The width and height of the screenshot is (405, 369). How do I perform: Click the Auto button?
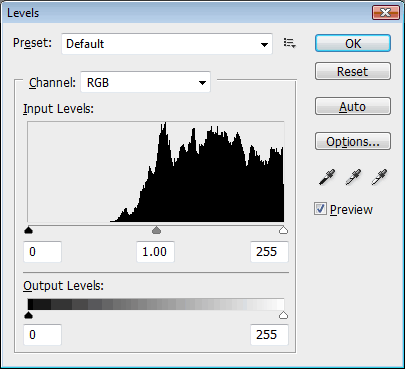[353, 107]
